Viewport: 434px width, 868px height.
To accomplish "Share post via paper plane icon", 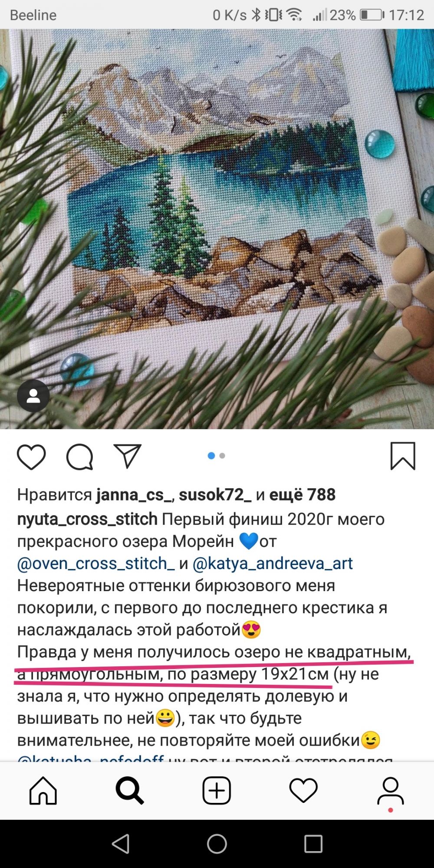I will [127, 456].
